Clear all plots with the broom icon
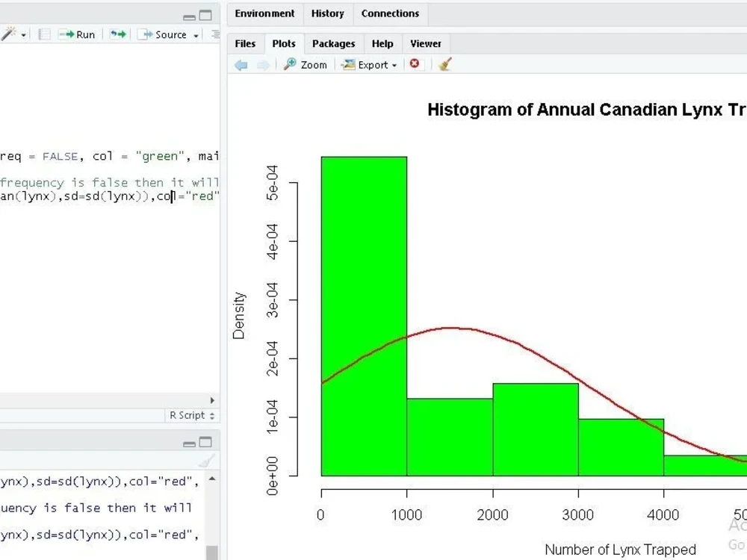The image size is (747, 560). [x=444, y=64]
